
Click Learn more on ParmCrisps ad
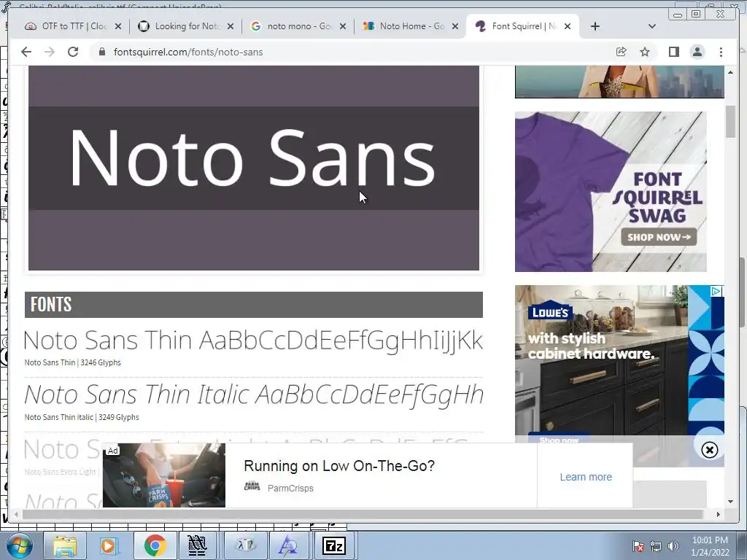pos(586,477)
